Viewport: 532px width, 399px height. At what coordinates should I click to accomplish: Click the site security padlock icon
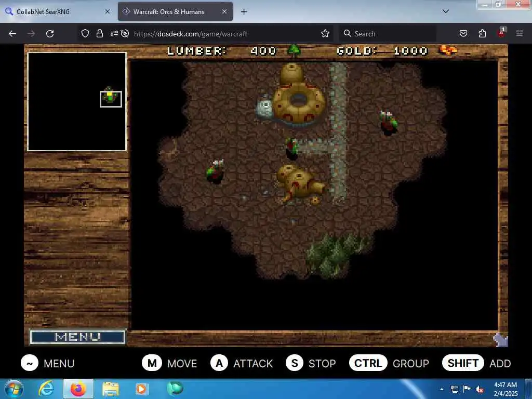pyautogui.click(x=99, y=33)
